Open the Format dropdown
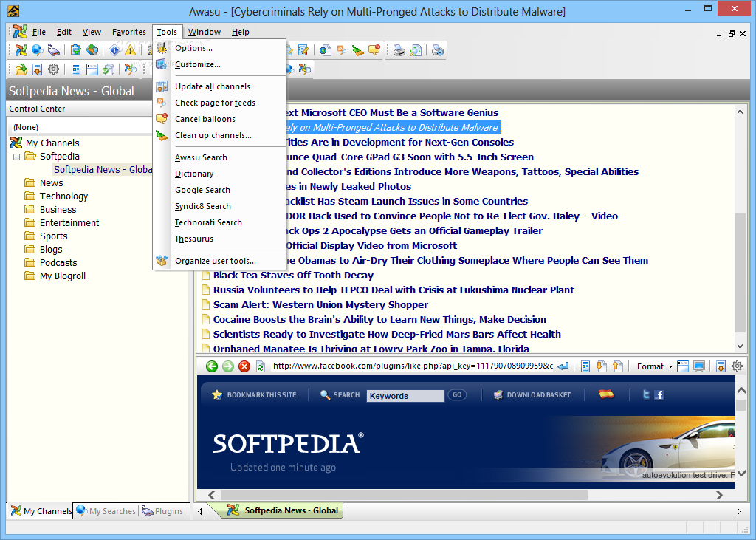The width and height of the screenshot is (756, 540). click(654, 366)
